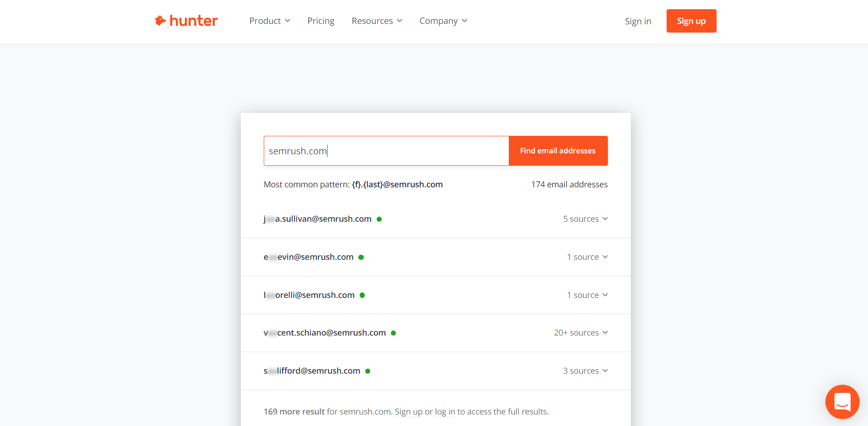Expand 1 source for orelli@semrush.com
Viewport: 868px width, 426px height.
(587, 295)
